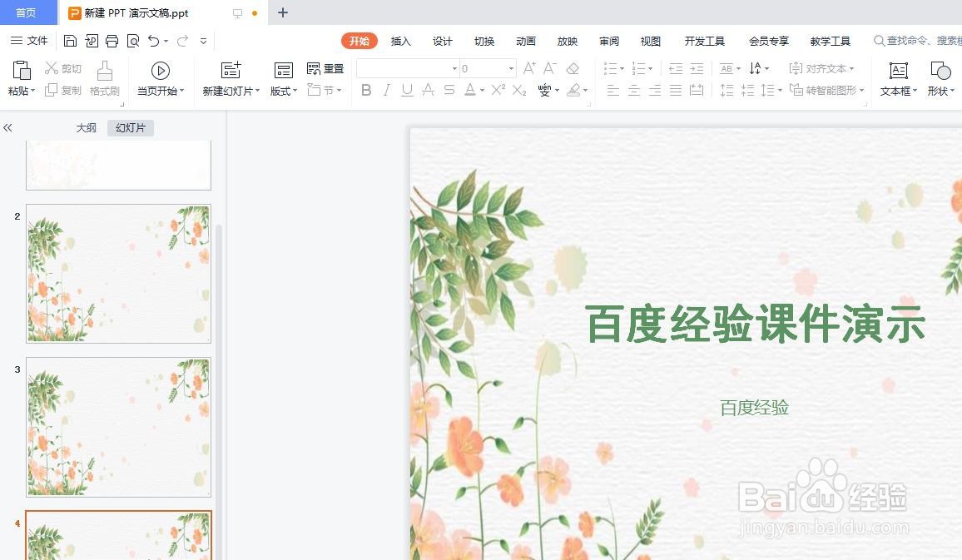Select slide 2 thumbnail
962x560 pixels.
point(118,274)
